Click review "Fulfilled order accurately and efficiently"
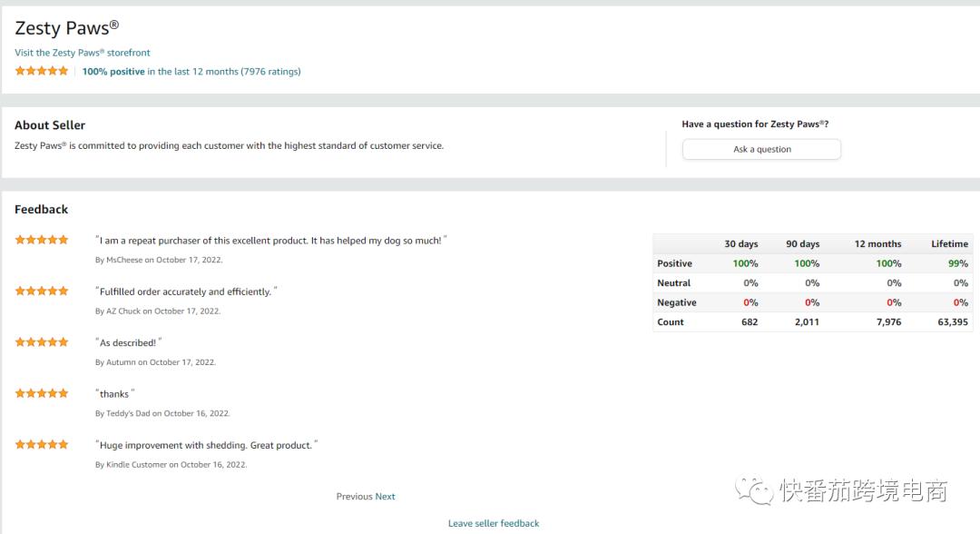Image resolution: width=980 pixels, height=534 pixels. [186, 292]
